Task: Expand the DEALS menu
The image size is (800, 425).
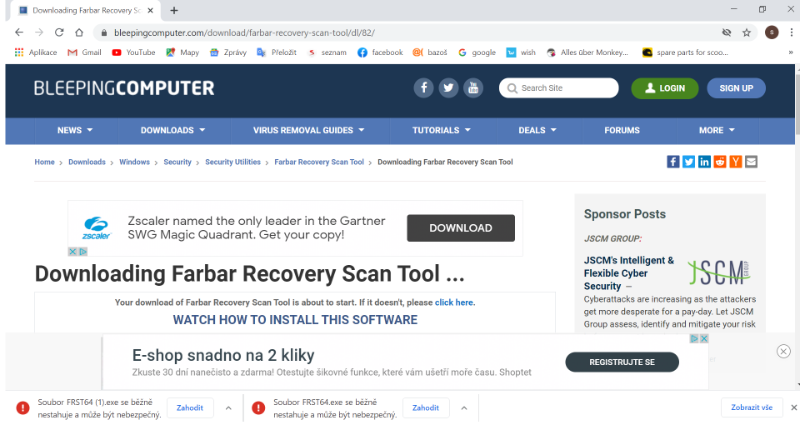Action: tap(537, 130)
